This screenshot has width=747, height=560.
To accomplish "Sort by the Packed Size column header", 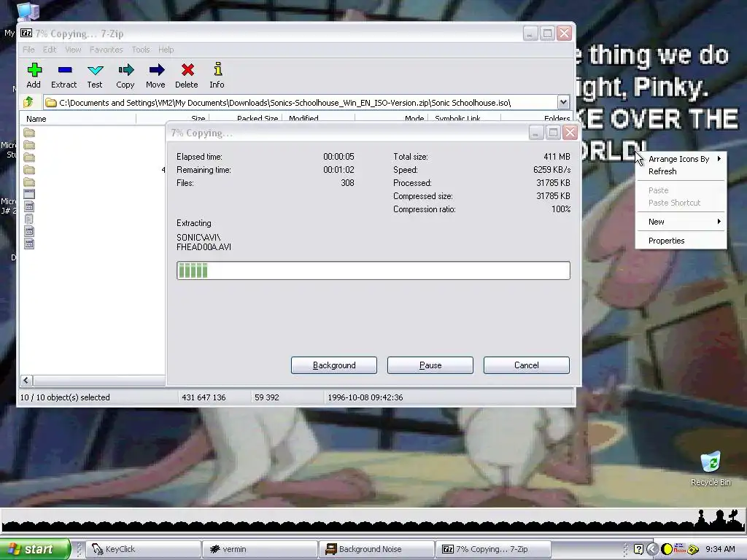I will (246, 119).
